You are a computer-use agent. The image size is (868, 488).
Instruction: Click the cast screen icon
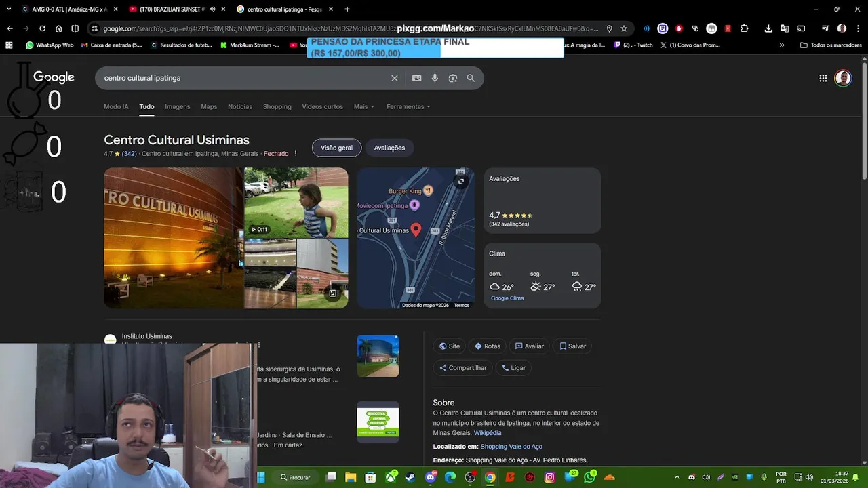[x=801, y=28]
